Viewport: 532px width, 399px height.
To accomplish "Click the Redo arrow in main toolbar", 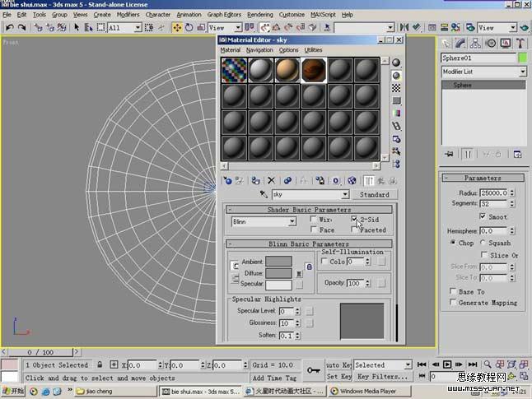I will [22, 27].
